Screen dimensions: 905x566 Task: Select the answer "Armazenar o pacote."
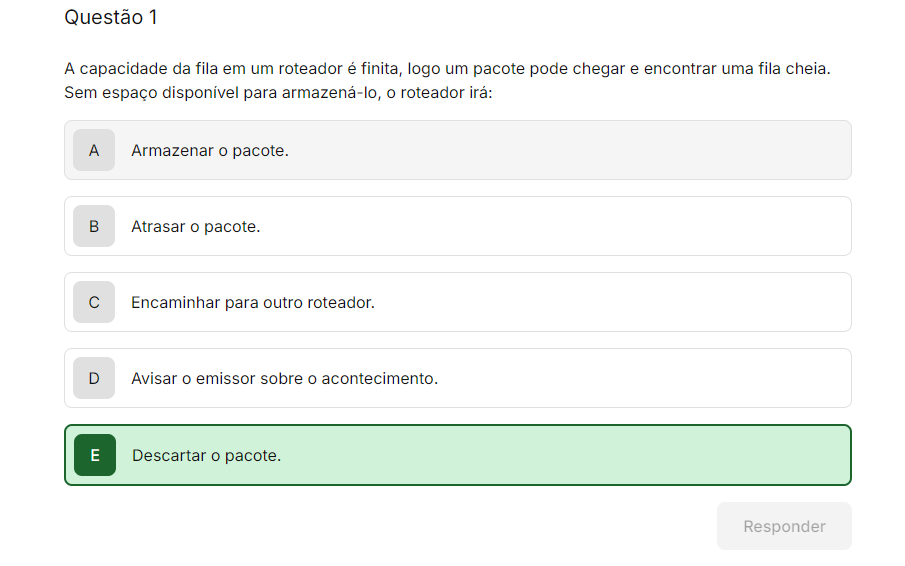(458, 150)
